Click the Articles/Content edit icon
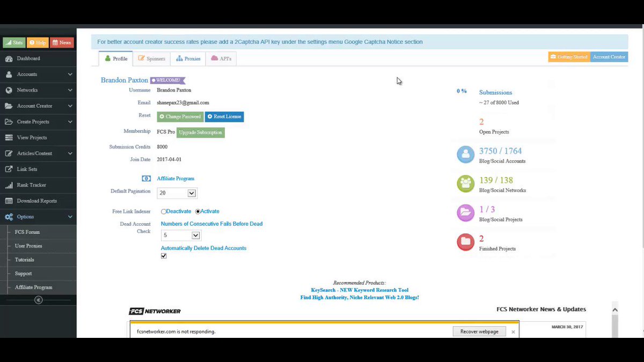Screen dimensions: 644x362 pyautogui.click(x=9, y=153)
